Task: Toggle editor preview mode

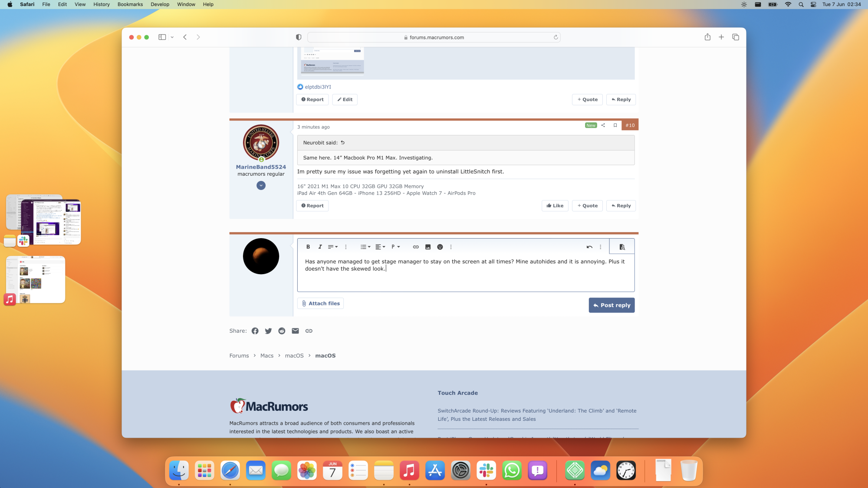Action: click(622, 247)
